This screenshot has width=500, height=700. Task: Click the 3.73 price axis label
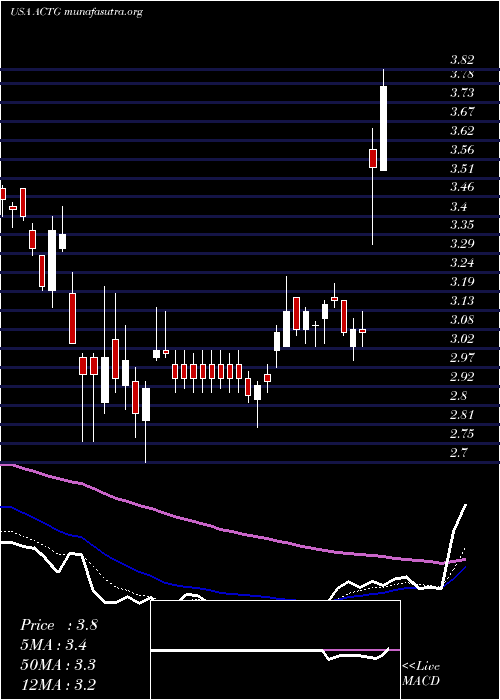coord(462,93)
